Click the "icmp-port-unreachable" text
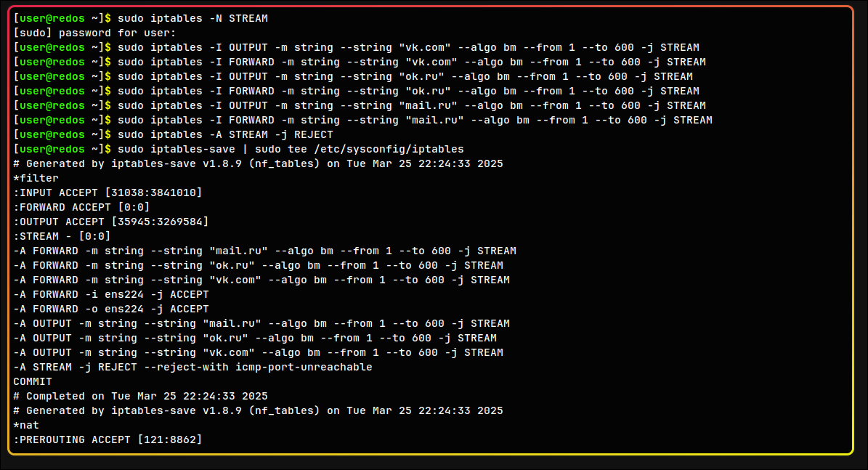The width and height of the screenshot is (868, 470). (x=304, y=367)
